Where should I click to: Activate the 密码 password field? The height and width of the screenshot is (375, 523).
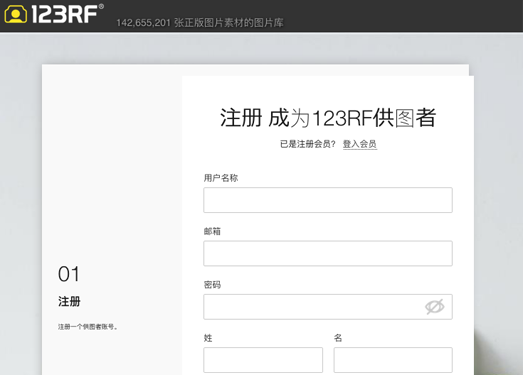coord(328,307)
